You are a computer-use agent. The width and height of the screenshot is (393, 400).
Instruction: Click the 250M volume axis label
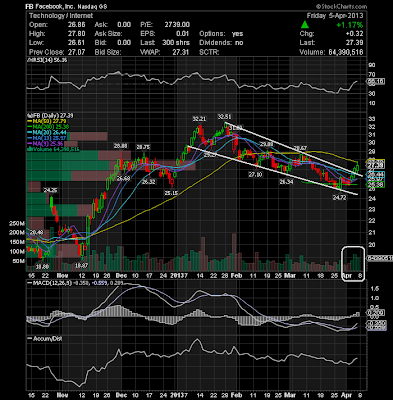pyautogui.click(x=17, y=223)
